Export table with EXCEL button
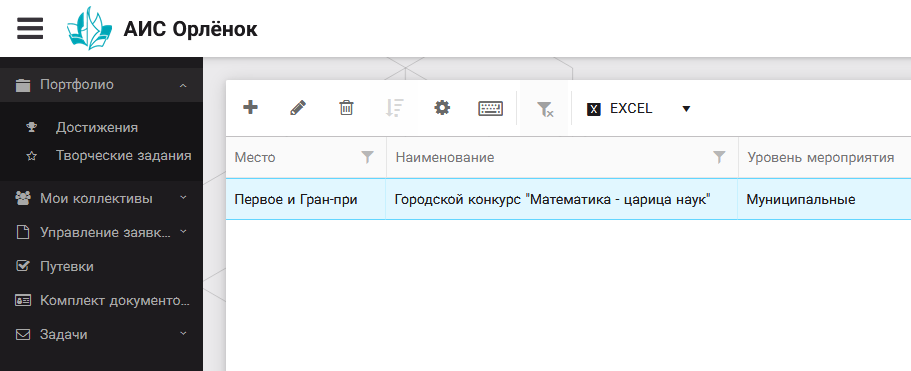 [x=619, y=109]
